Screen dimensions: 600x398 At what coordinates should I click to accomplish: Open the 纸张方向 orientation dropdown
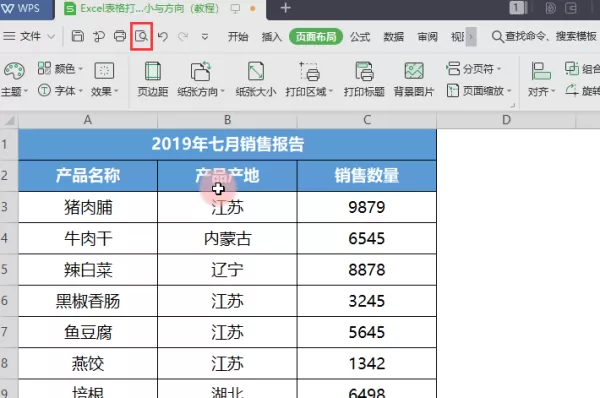(x=201, y=79)
